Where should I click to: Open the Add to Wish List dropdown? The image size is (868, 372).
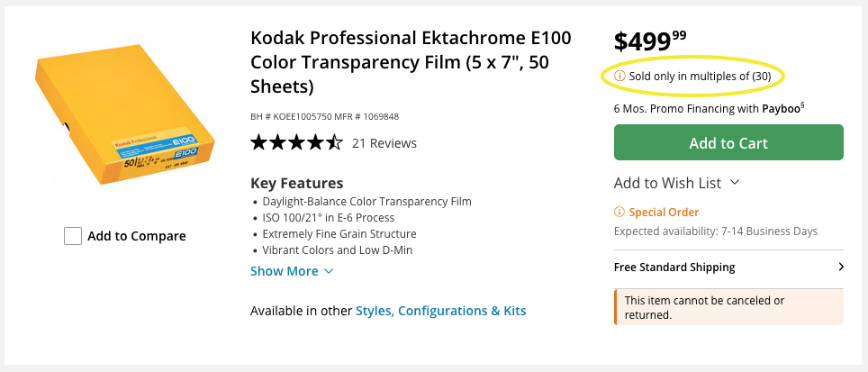[676, 183]
